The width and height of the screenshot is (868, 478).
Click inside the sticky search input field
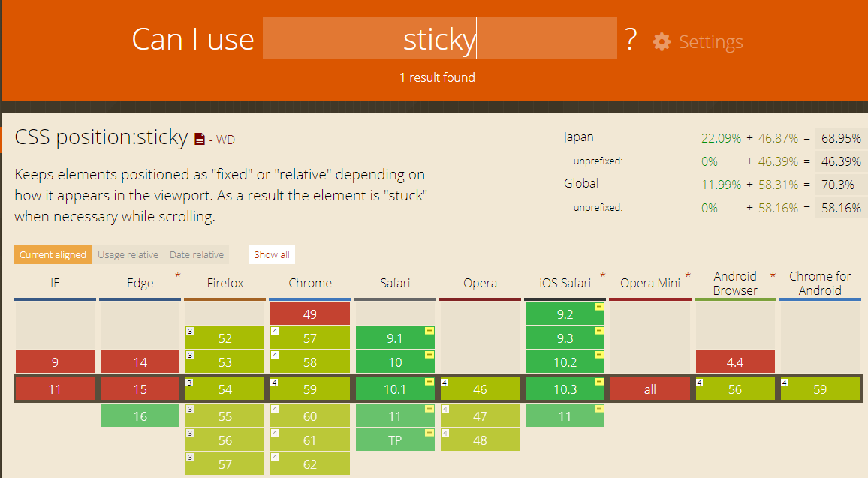pyautogui.click(x=439, y=39)
